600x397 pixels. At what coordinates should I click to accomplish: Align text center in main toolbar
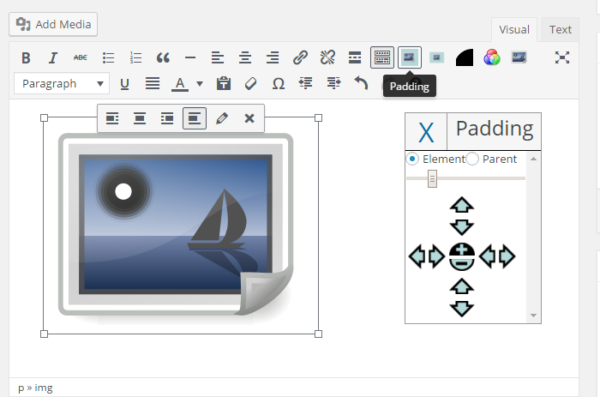pyautogui.click(x=245, y=58)
